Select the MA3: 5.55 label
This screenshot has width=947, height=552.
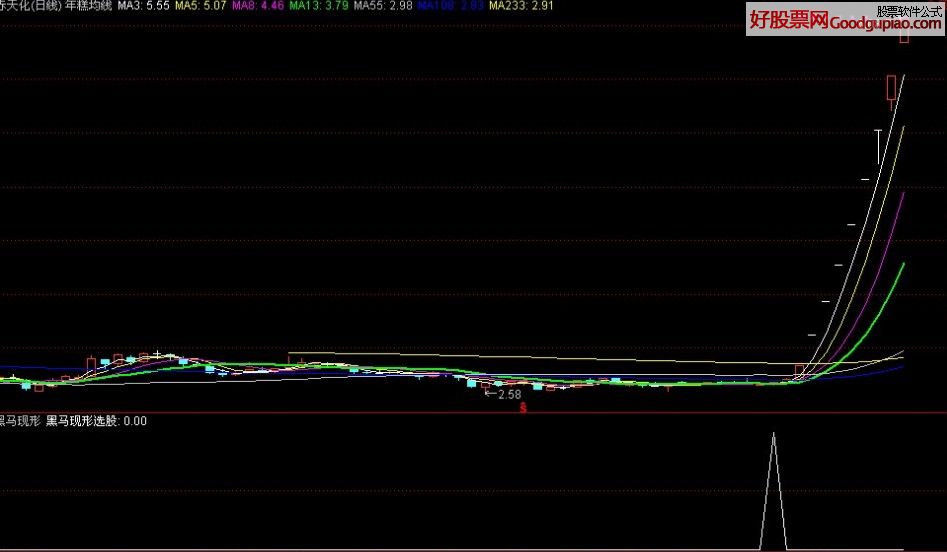point(144,6)
